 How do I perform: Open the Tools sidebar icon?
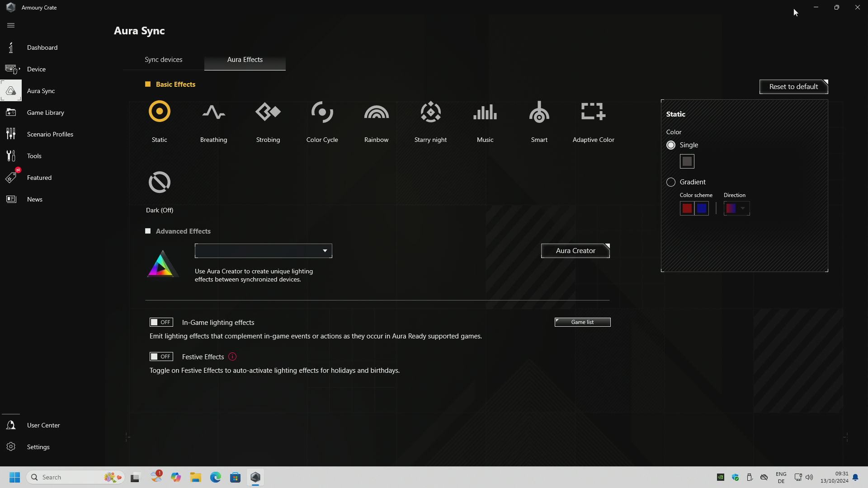pyautogui.click(x=11, y=156)
